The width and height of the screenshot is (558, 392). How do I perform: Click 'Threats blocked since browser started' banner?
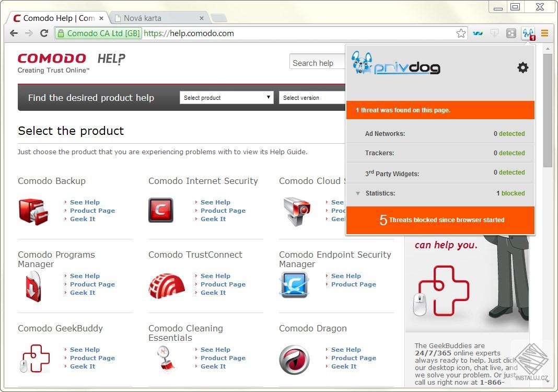pos(440,220)
